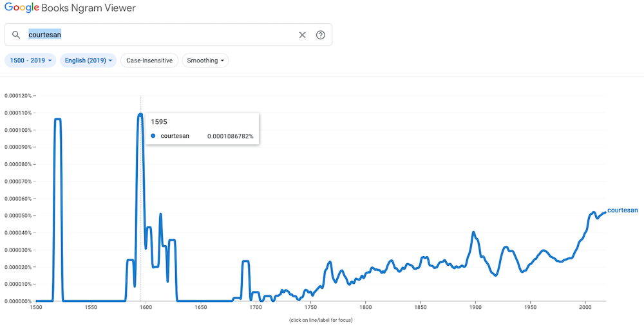Click the 1750 x-axis label
The height and width of the screenshot is (325, 644).
pos(310,306)
